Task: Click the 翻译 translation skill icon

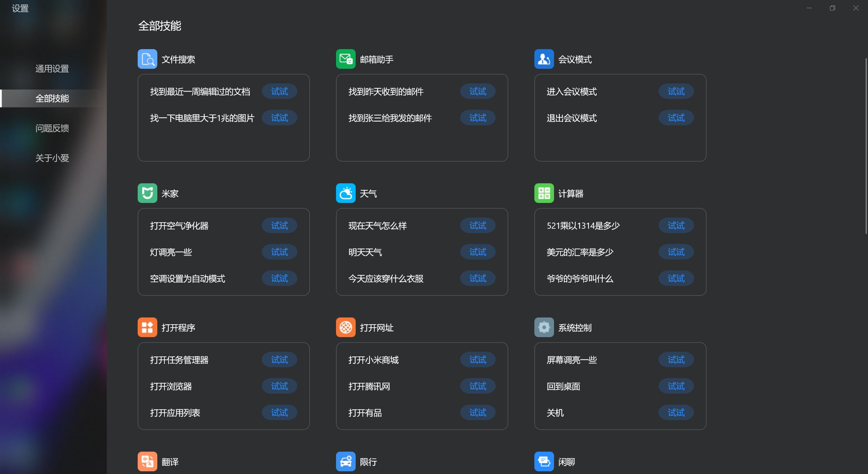Action: (147, 461)
